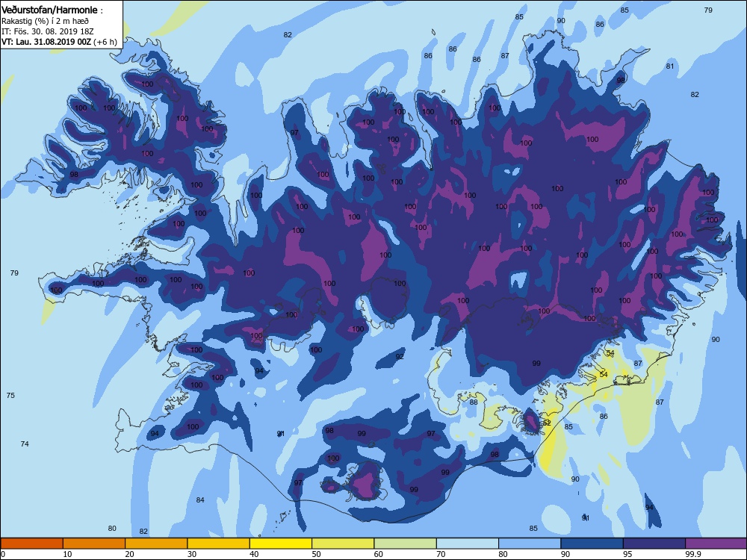Select the "VT: Lau. 31.08.2019 00Z (+6 h)" line
Viewport: 747px width, 560px height.
pos(59,42)
